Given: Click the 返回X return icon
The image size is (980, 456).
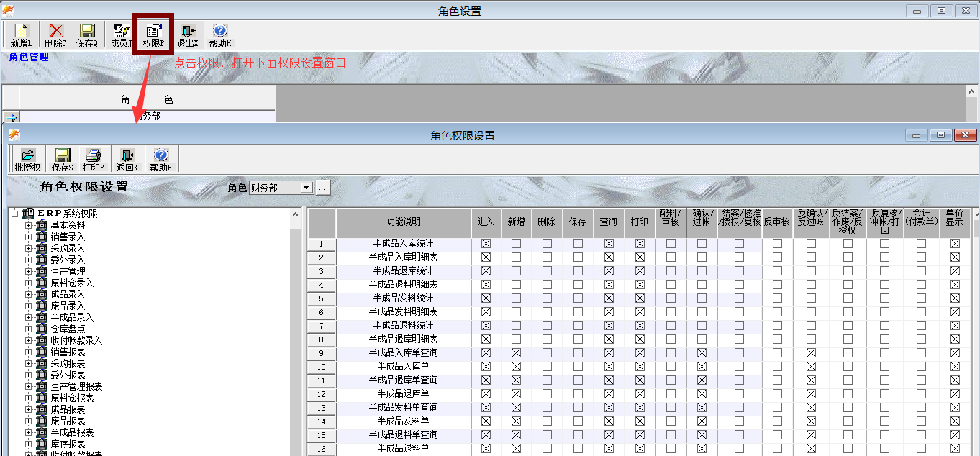Looking at the screenshot, I should 126,158.
